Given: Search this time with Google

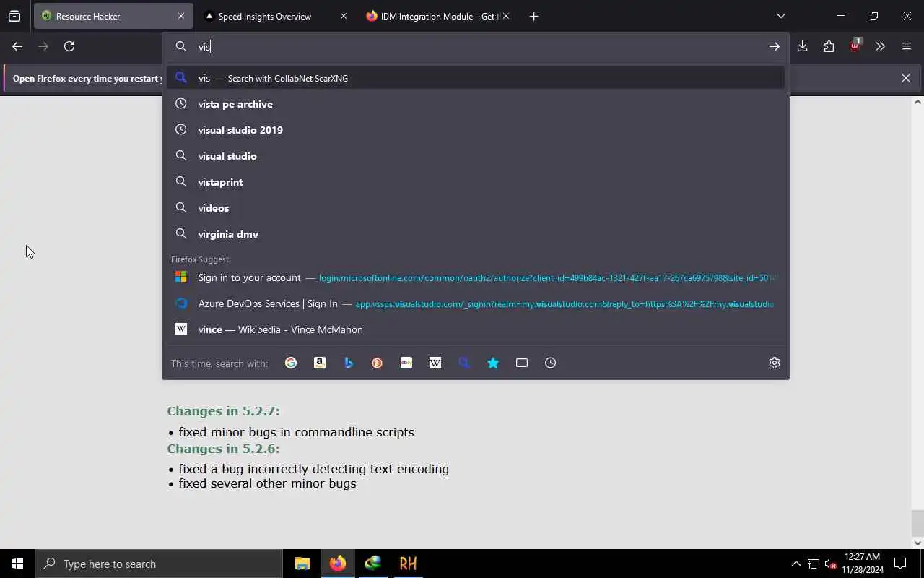Looking at the screenshot, I should click(x=291, y=363).
